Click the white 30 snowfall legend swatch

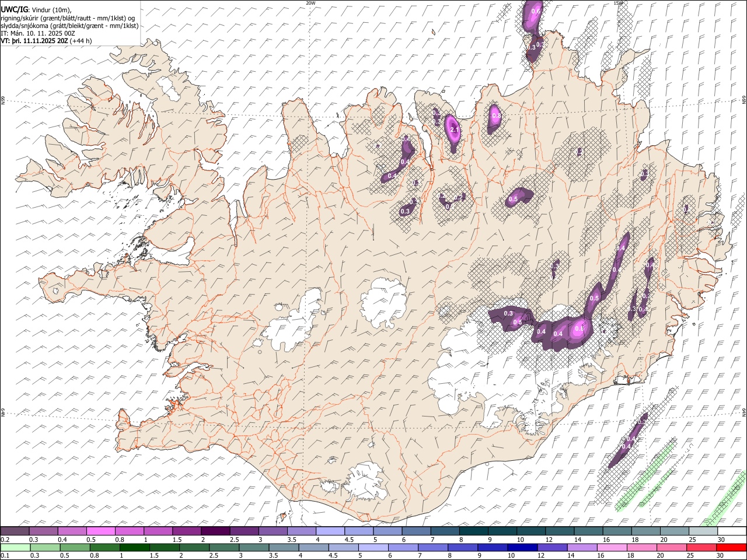[732, 531]
